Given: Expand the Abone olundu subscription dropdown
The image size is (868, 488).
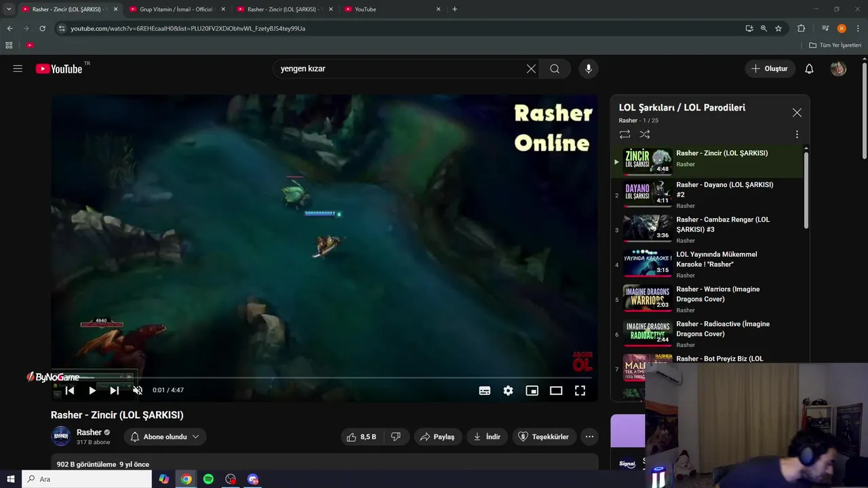Looking at the screenshot, I should 165,436.
